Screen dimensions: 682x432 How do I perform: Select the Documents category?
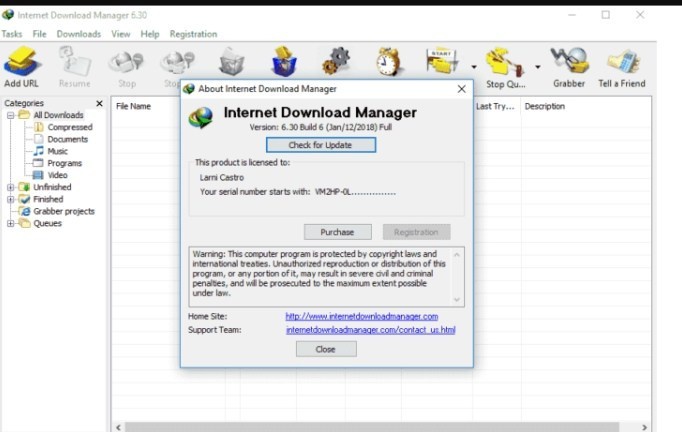click(67, 139)
